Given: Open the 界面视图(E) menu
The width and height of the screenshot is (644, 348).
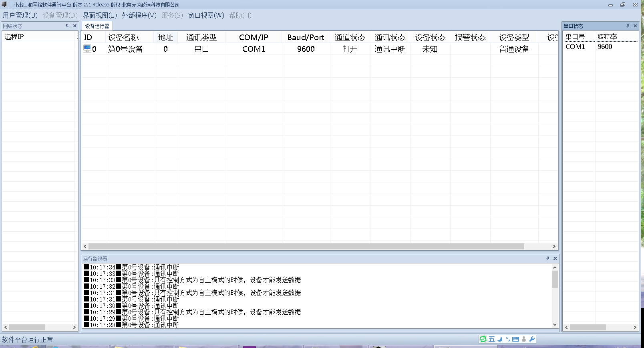Looking at the screenshot, I should pos(100,15).
